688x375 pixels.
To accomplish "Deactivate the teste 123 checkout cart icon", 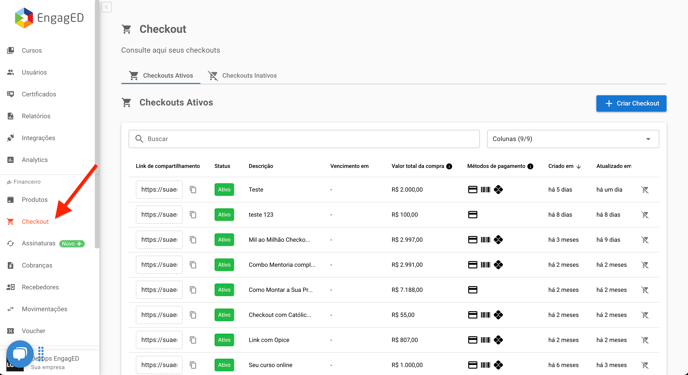I will pyautogui.click(x=645, y=215).
